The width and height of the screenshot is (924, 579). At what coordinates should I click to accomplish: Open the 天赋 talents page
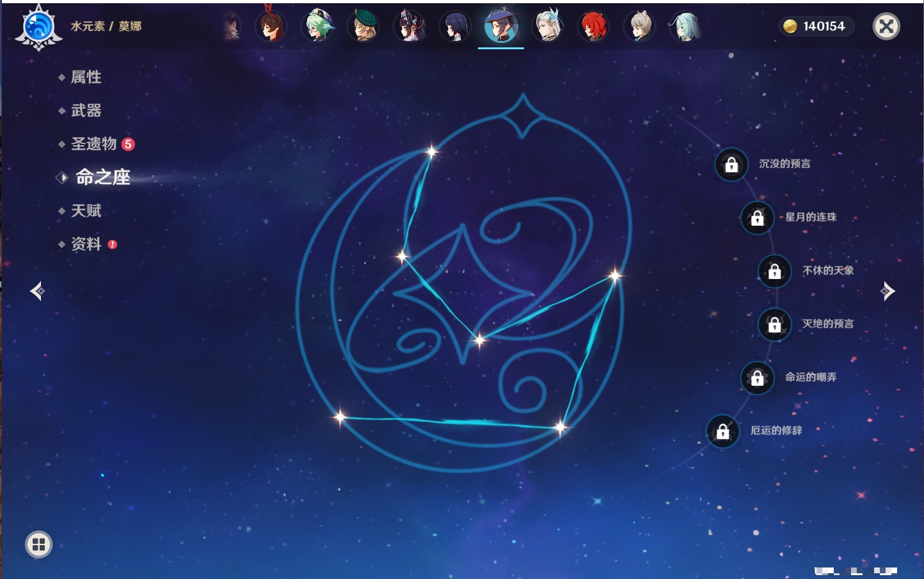coord(86,210)
